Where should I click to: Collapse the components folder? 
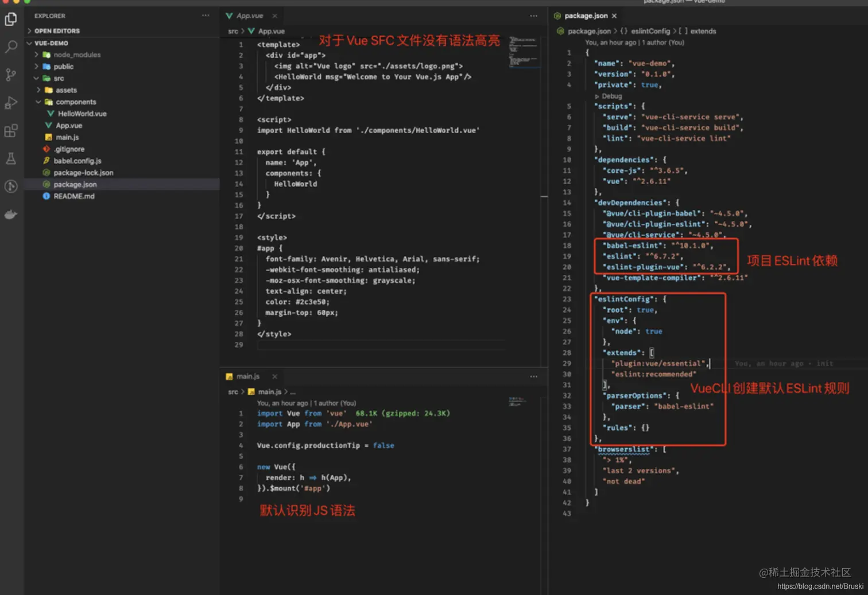pyautogui.click(x=76, y=102)
